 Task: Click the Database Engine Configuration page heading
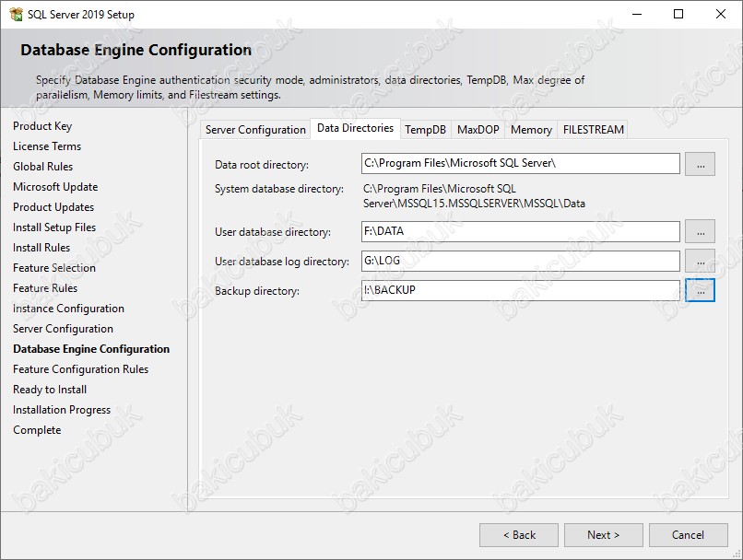pos(136,50)
